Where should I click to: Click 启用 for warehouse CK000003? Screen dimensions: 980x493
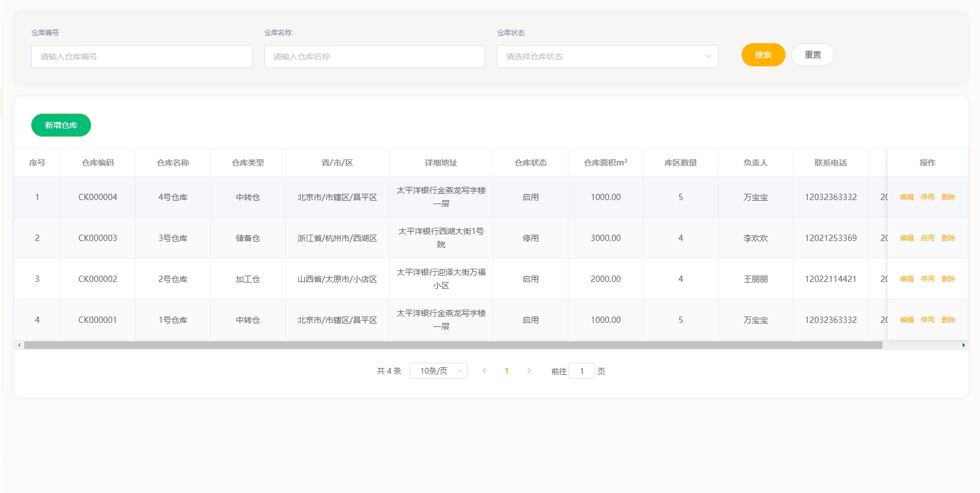(x=927, y=238)
